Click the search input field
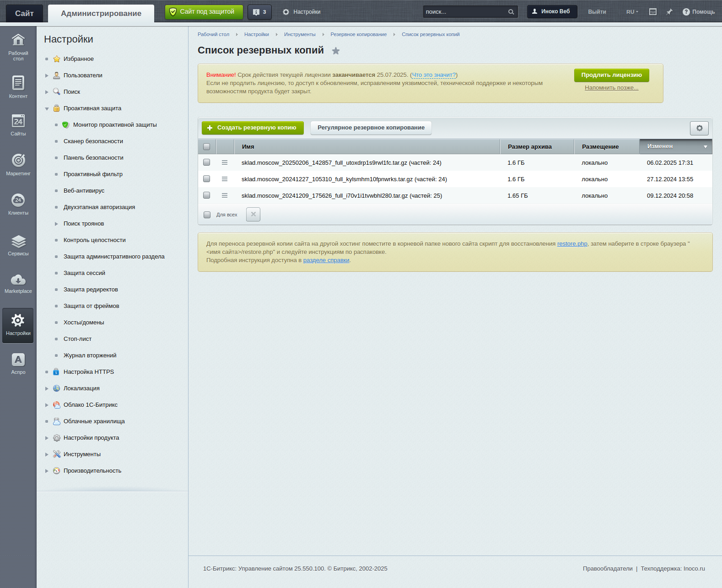 click(465, 12)
